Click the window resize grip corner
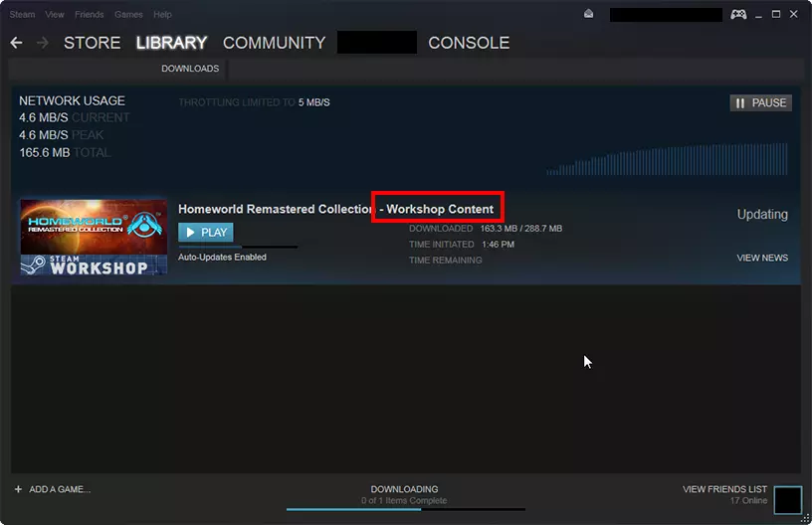The image size is (812, 525). [805, 518]
